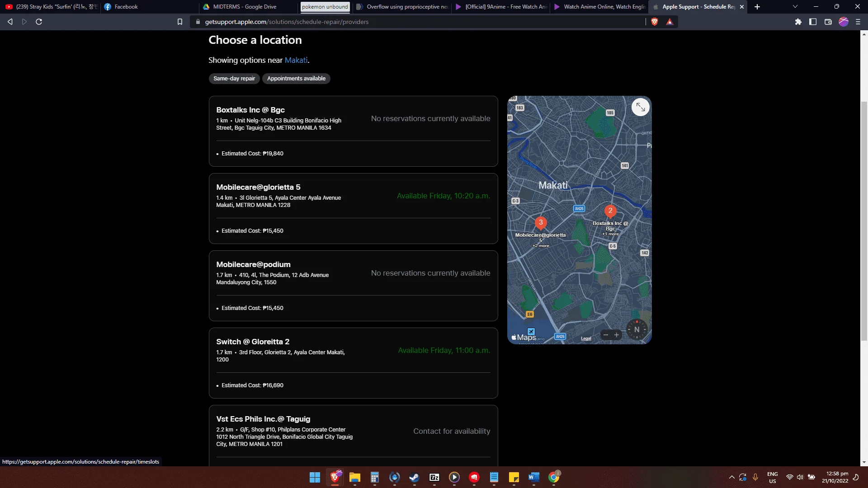
Task: Zoom out the map with minus button
Action: click(606, 335)
